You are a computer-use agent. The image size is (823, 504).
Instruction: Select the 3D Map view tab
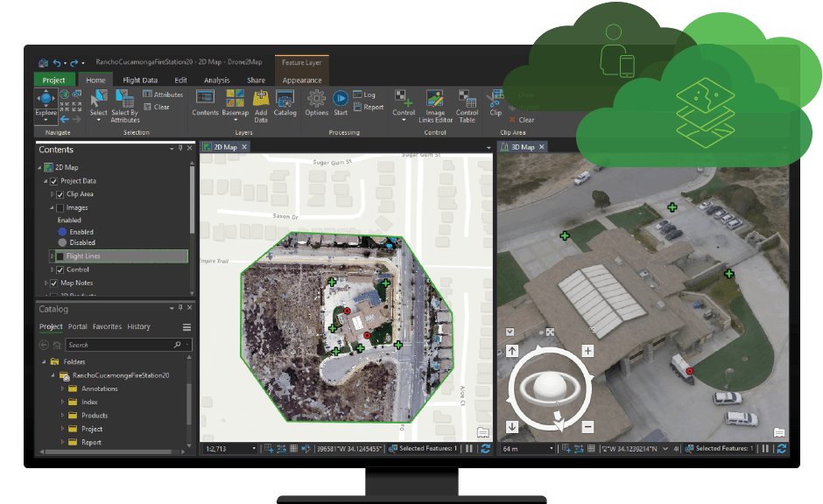pos(522,147)
